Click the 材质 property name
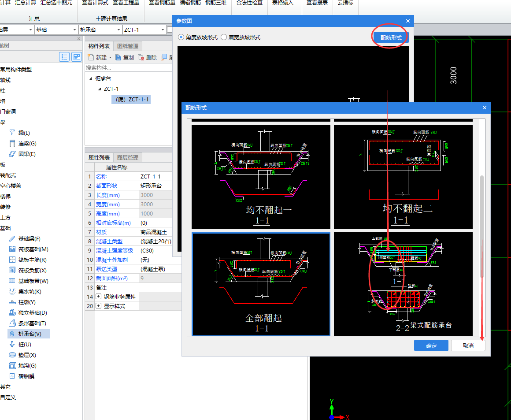 (101, 232)
